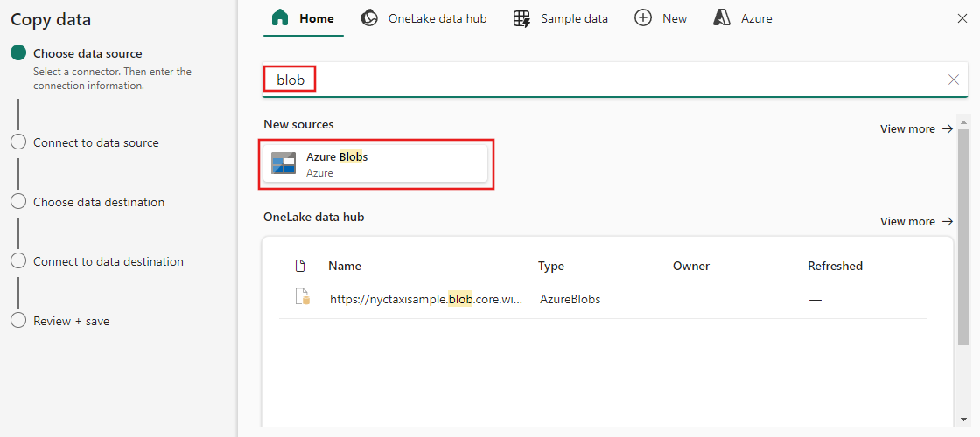Switch to the Azure tab

(x=743, y=18)
